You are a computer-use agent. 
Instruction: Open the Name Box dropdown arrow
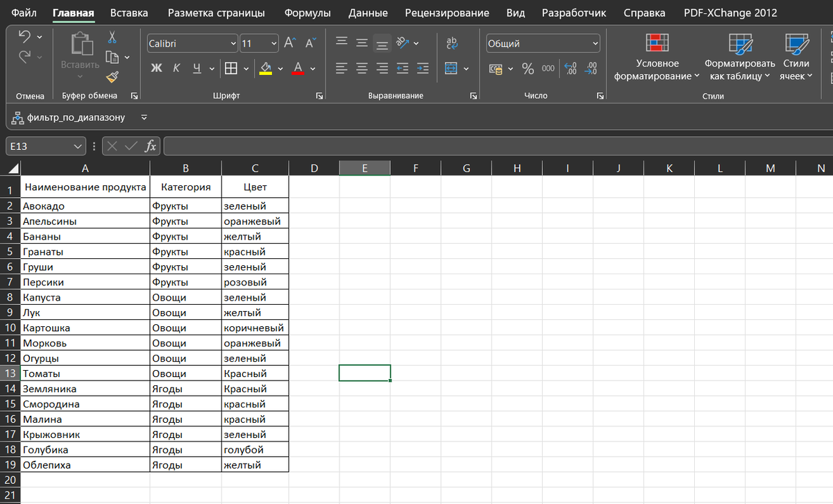[78, 146]
